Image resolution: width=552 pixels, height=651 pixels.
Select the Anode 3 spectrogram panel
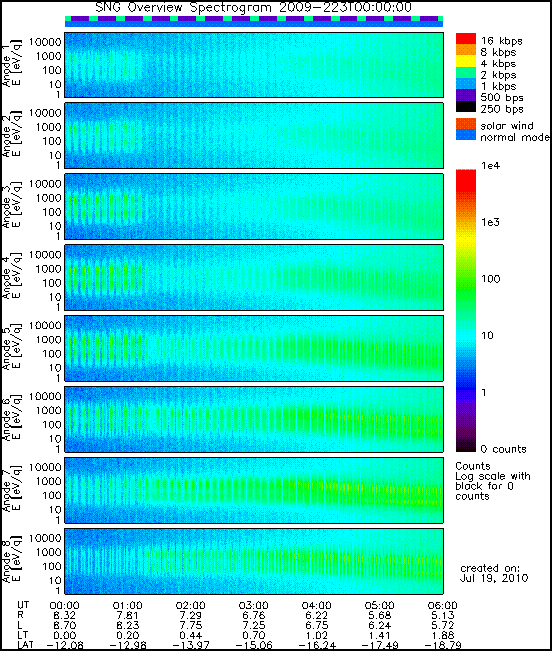pyautogui.click(x=254, y=207)
